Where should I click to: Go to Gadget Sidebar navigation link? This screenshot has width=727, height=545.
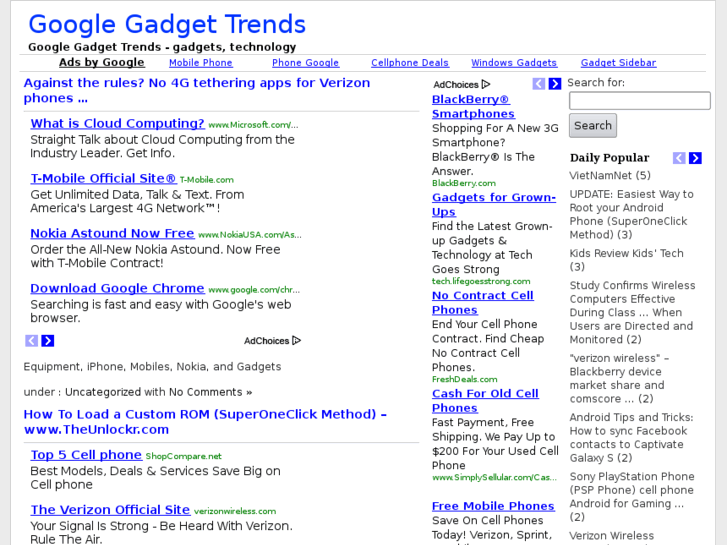coord(618,63)
